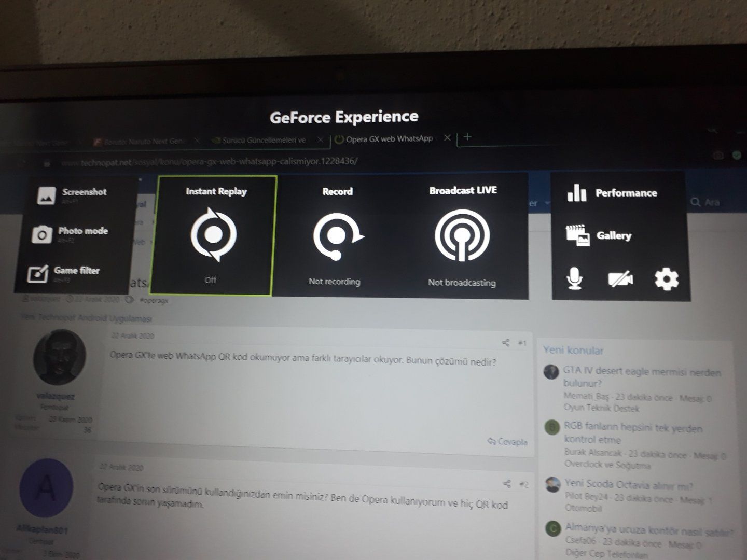747x560 pixels.
Task: Close the Sürücü Güncellemeleri tab
Action: point(320,139)
